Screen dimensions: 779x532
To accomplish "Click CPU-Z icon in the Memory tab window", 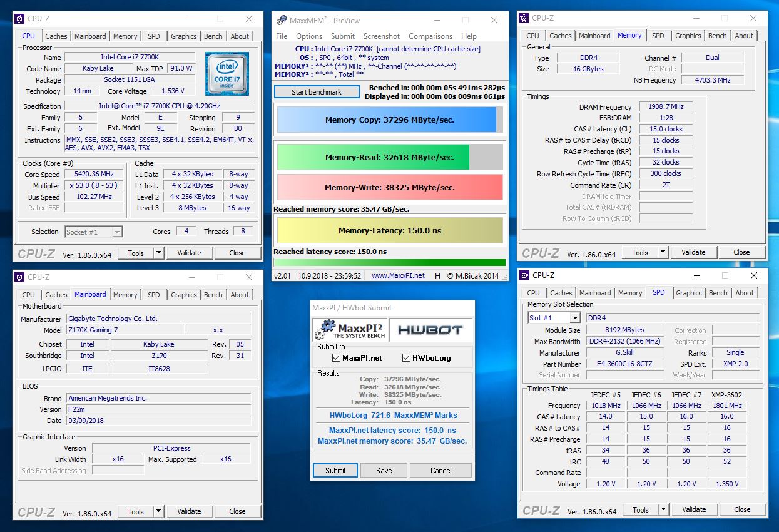I will tap(524, 18).
